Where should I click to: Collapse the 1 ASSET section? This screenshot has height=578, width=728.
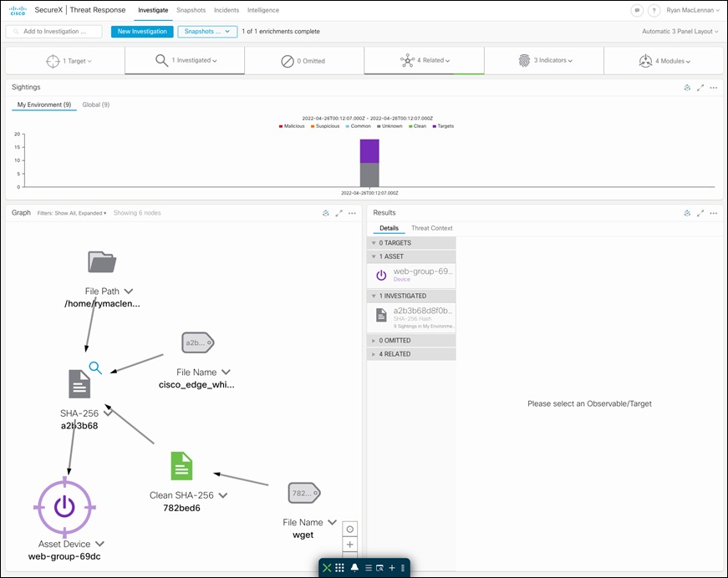tap(411, 256)
